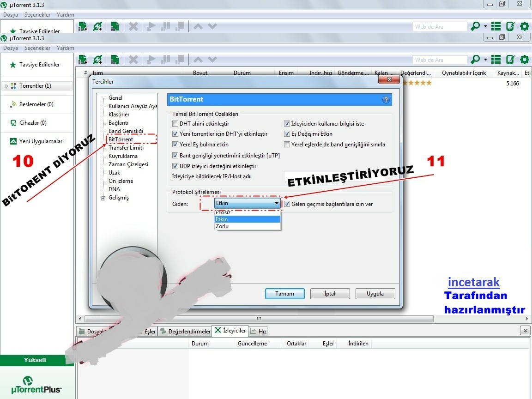Click the Add Torrent icon in the back window
532x399 pixels.
(x=83, y=26)
